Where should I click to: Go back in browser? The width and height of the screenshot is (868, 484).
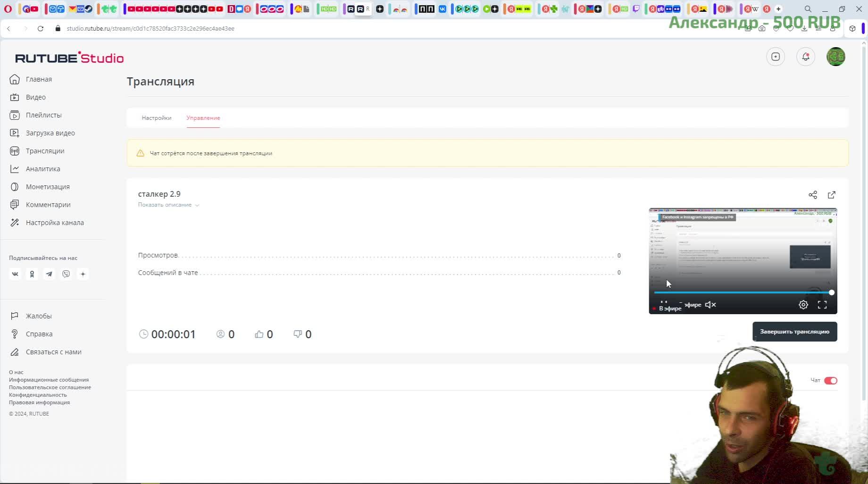[x=8, y=28]
